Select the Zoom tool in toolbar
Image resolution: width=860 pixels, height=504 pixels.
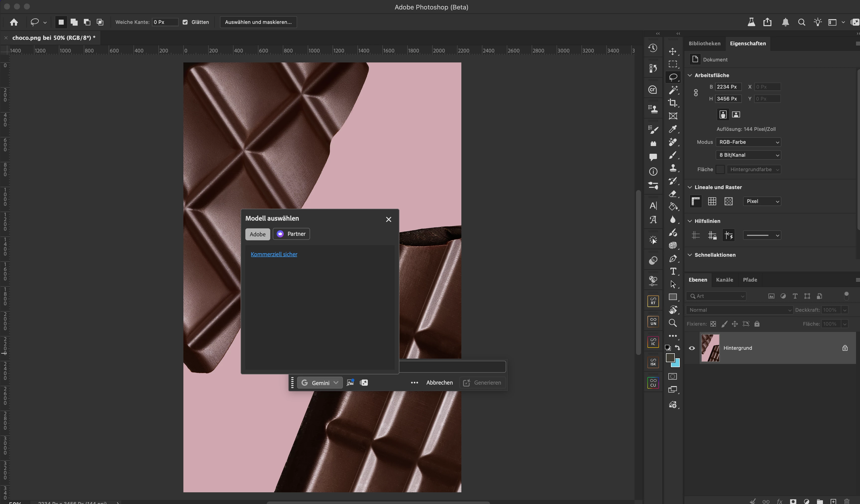(673, 323)
